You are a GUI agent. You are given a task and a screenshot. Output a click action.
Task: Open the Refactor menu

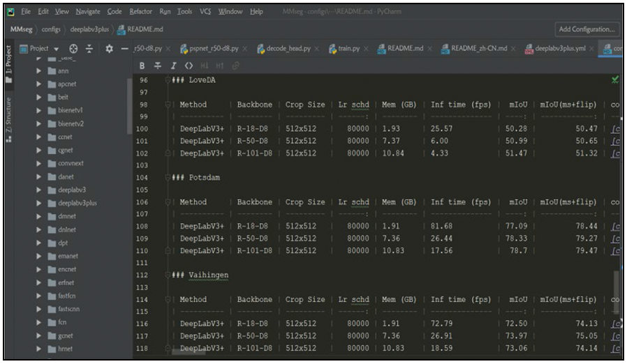tap(140, 12)
